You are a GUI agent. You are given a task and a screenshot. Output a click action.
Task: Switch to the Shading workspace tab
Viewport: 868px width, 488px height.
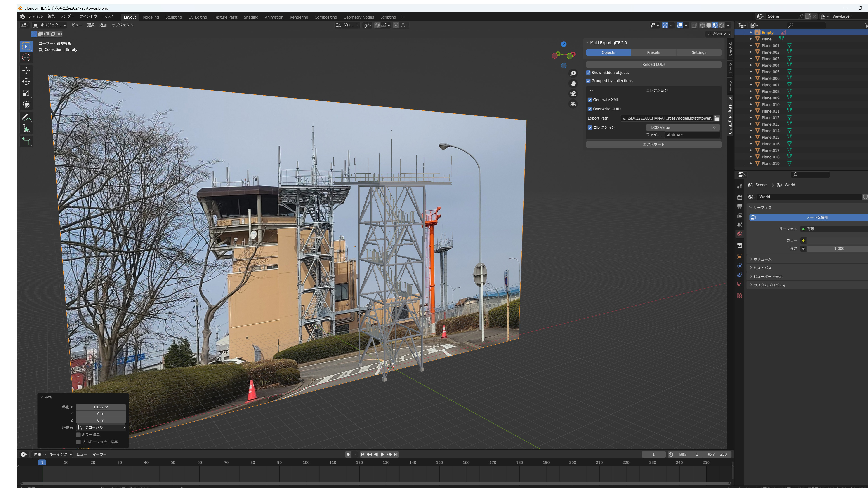coord(251,17)
